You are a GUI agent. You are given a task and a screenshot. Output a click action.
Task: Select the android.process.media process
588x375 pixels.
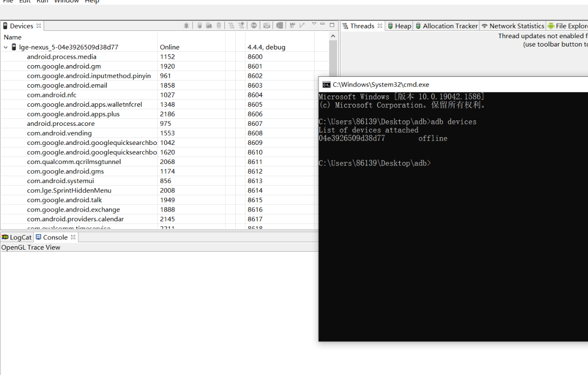(62, 57)
